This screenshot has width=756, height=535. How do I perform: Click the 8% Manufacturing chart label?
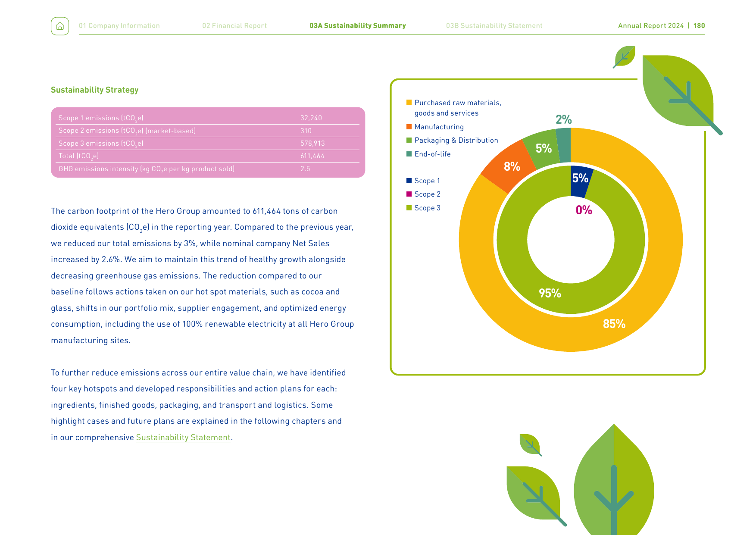[x=512, y=166]
